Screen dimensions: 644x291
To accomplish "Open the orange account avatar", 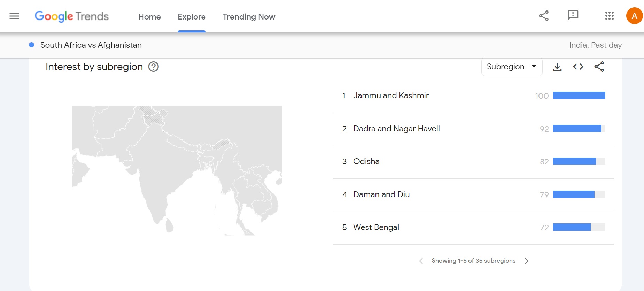I will [x=634, y=16].
